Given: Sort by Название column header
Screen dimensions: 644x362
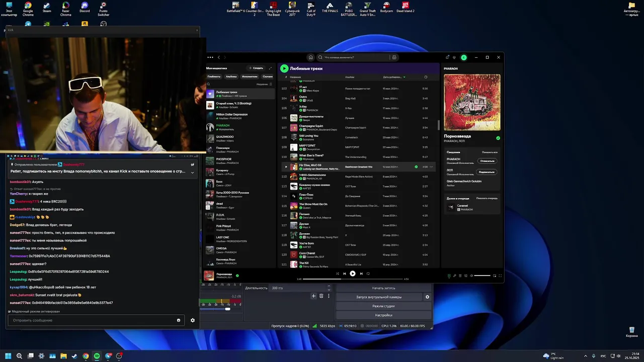Looking at the screenshot, I should tap(295, 77).
